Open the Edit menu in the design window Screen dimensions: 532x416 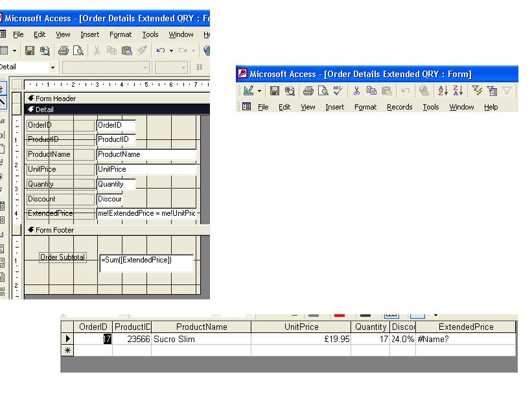point(40,34)
